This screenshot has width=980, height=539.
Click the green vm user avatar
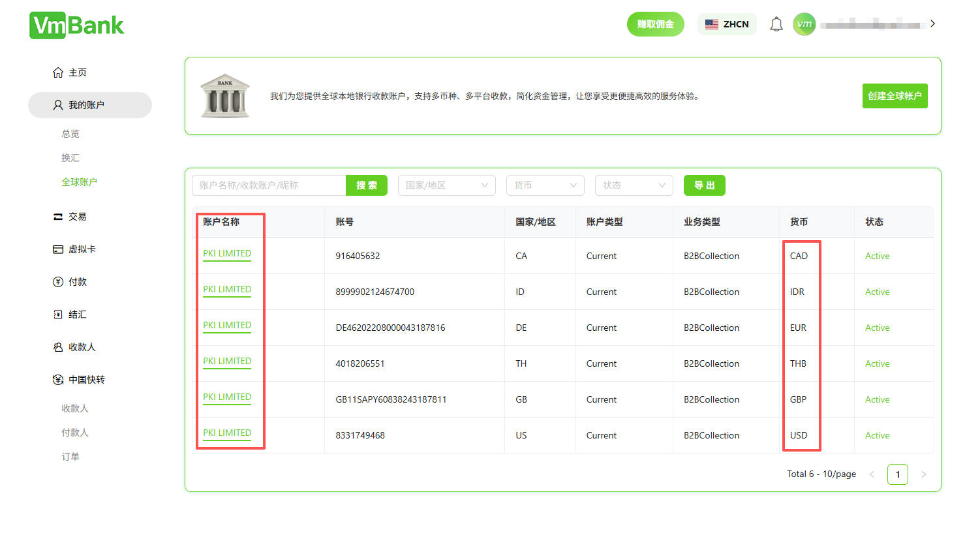click(x=804, y=24)
